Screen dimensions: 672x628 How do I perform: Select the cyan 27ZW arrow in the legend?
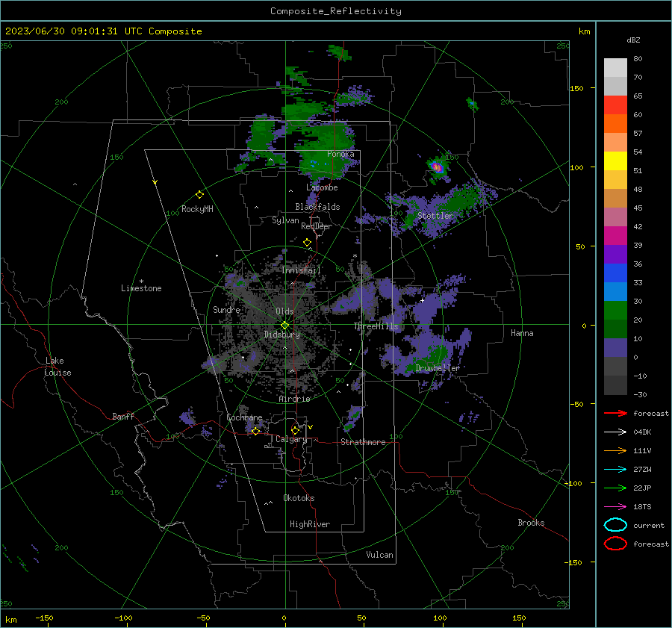(x=615, y=470)
